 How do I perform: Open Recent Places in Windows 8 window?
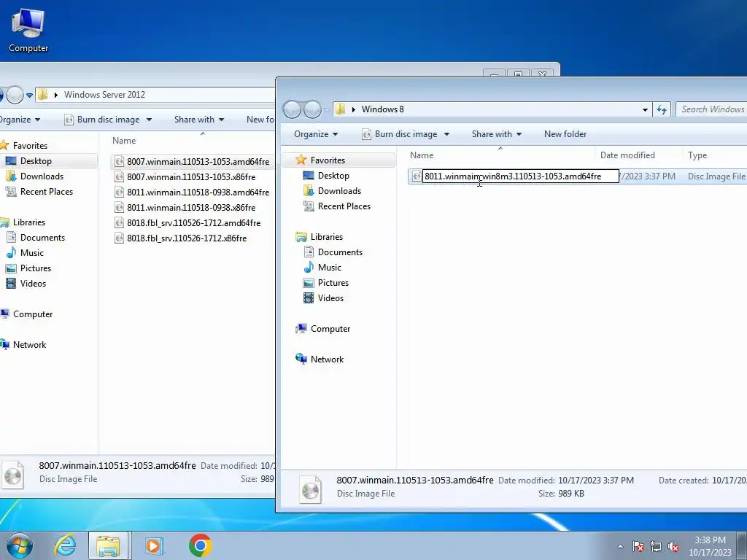pos(344,206)
